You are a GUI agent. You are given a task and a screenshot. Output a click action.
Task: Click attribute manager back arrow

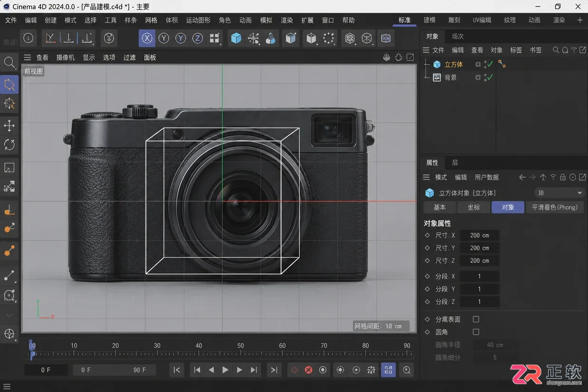pos(522,177)
